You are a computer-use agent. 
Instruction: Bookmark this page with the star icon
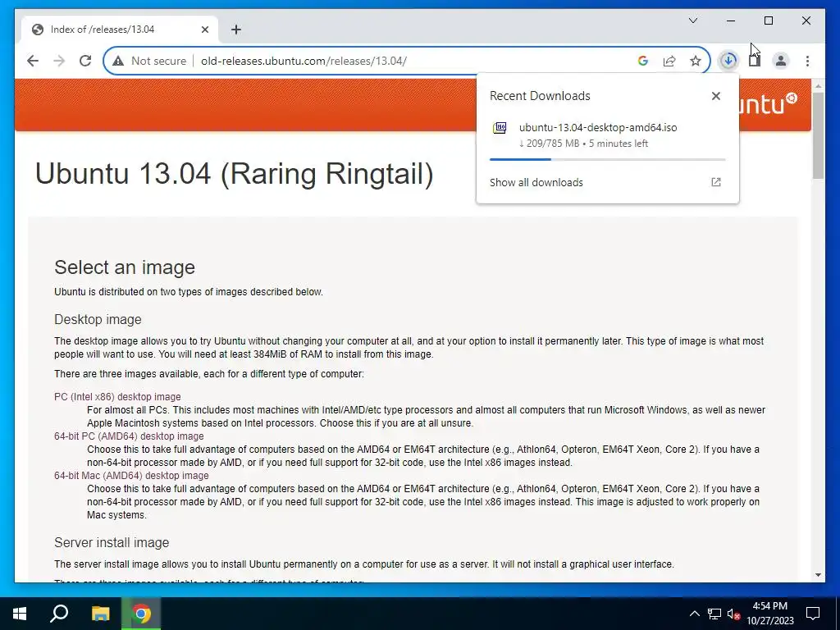pos(696,61)
